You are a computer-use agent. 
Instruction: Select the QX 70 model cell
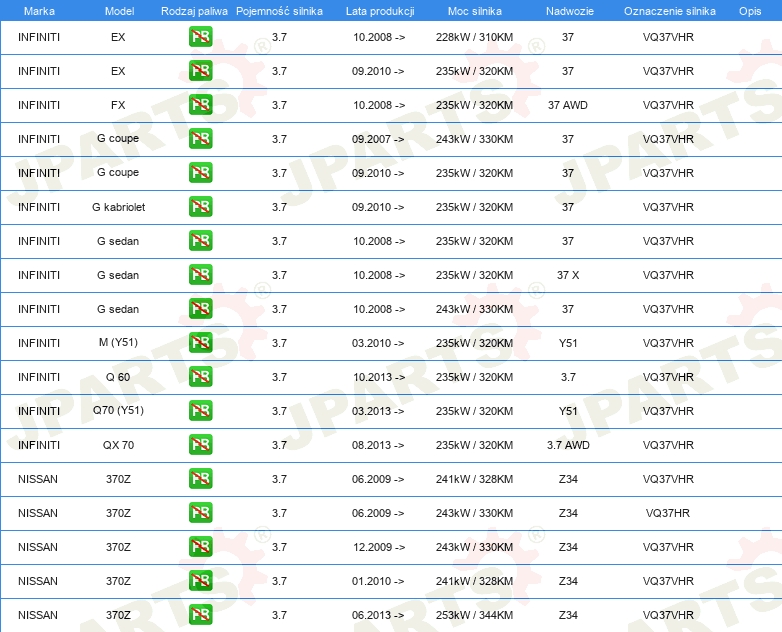click(x=118, y=445)
